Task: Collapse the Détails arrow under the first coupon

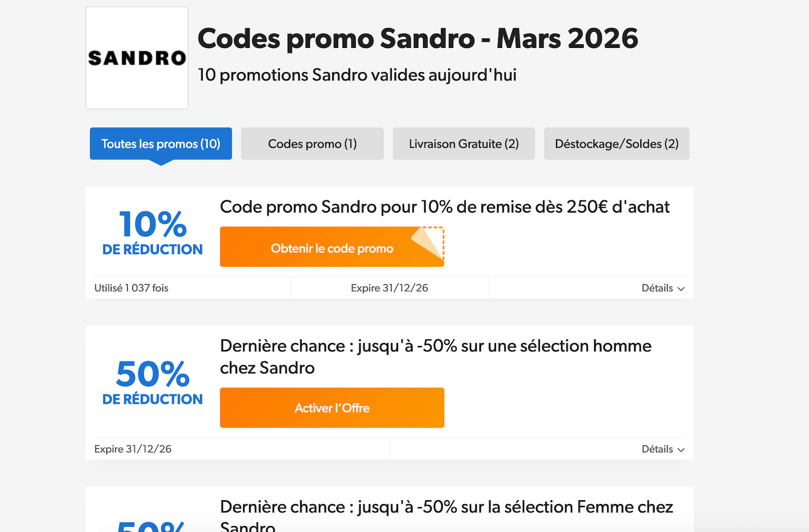Action: tap(681, 288)
